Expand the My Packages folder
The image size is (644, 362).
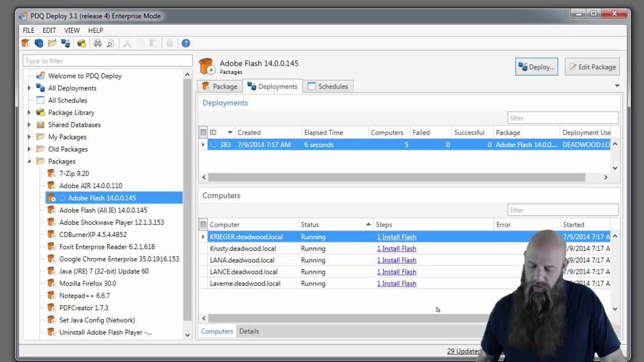click(x=29, y=137)
